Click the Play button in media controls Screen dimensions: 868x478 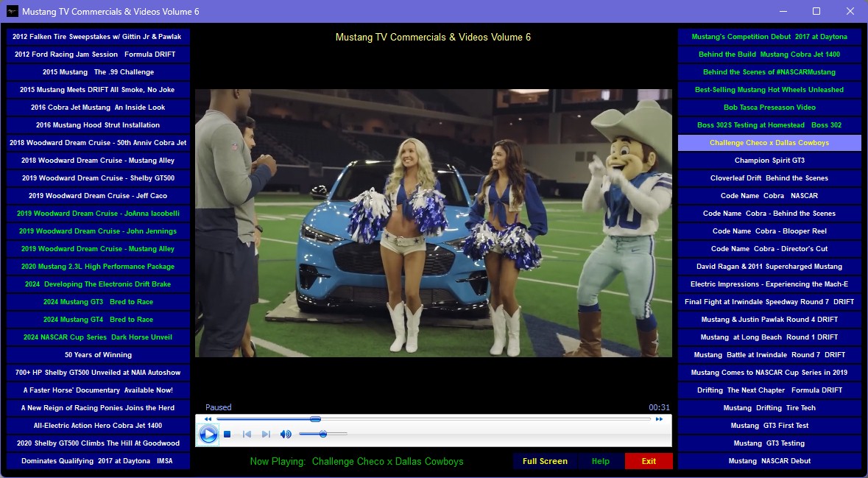208,435
